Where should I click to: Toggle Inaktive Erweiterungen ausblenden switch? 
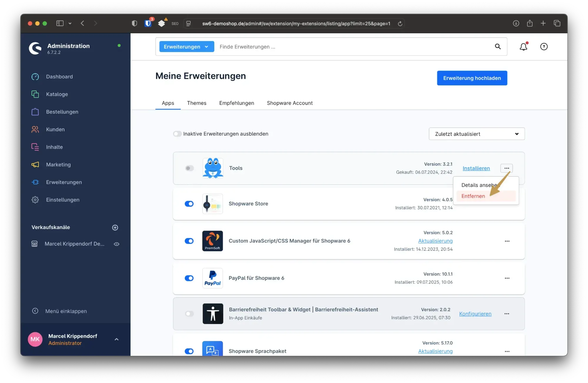pyautogui.click(x=177, y=134)
